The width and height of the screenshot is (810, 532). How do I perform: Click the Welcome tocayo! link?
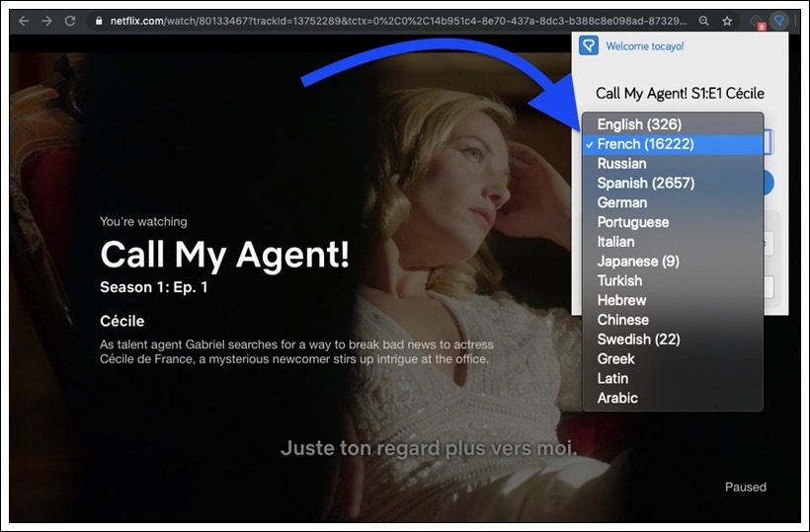point(644,46)
